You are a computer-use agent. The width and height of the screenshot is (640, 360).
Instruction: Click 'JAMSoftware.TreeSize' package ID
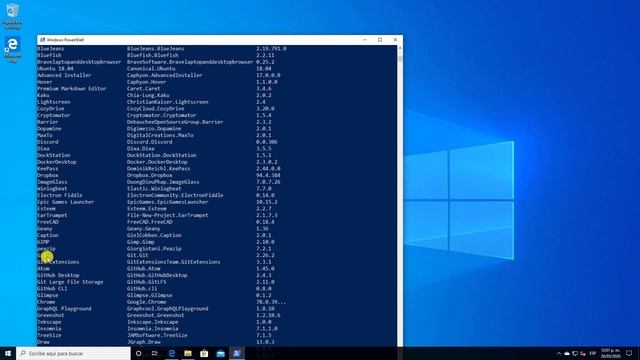coord(157,336)
